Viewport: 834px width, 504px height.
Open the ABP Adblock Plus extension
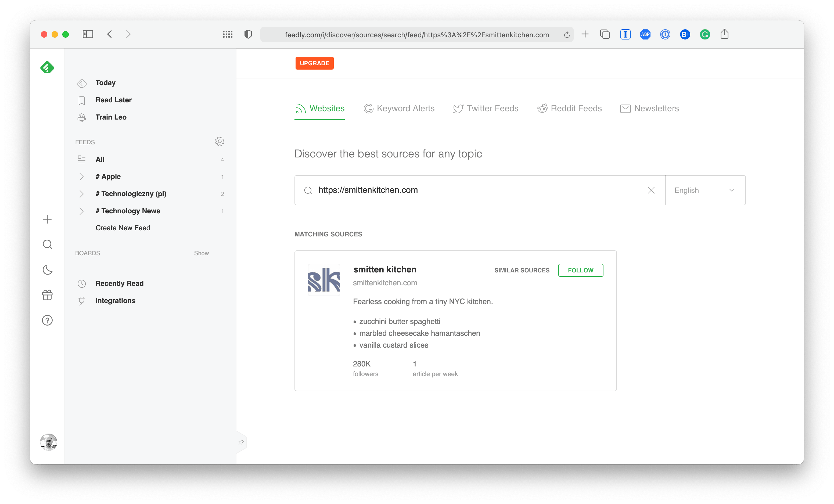coord(645,34)
